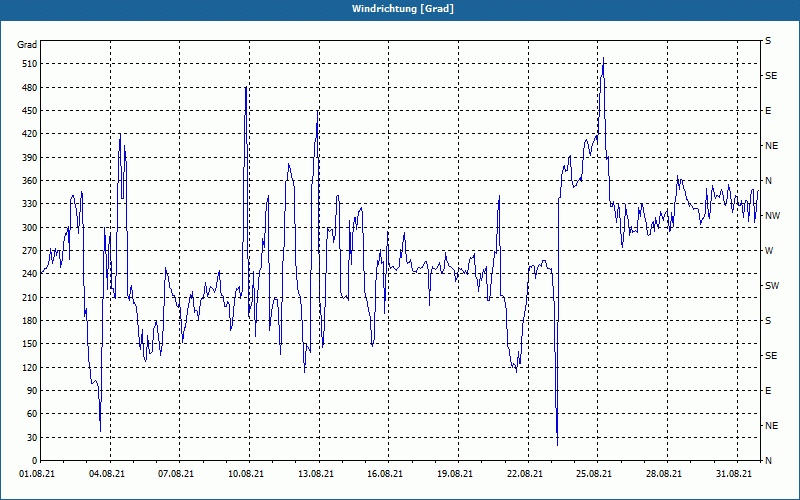
Task: Click the 0 value on left axis
Action: tap(34, 461)
